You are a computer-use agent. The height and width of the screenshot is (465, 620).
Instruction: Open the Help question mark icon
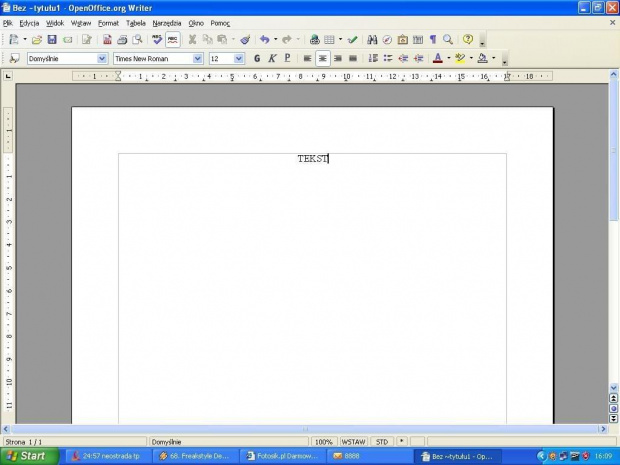click(x=467, y=40)
